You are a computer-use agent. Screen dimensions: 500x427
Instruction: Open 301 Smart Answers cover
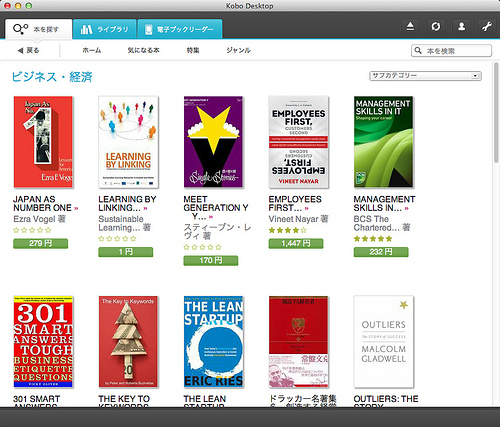pyautogui.click(x=43, y=342)
